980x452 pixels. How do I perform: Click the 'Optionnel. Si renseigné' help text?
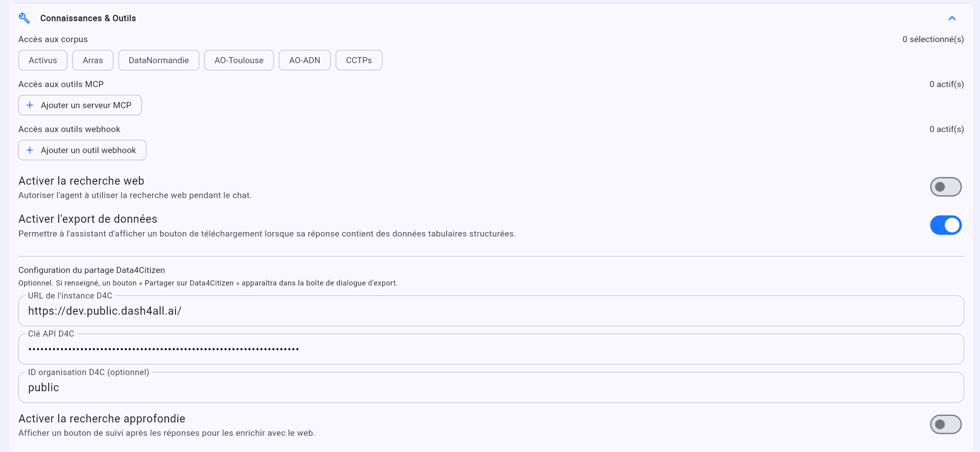pos(208,283)
